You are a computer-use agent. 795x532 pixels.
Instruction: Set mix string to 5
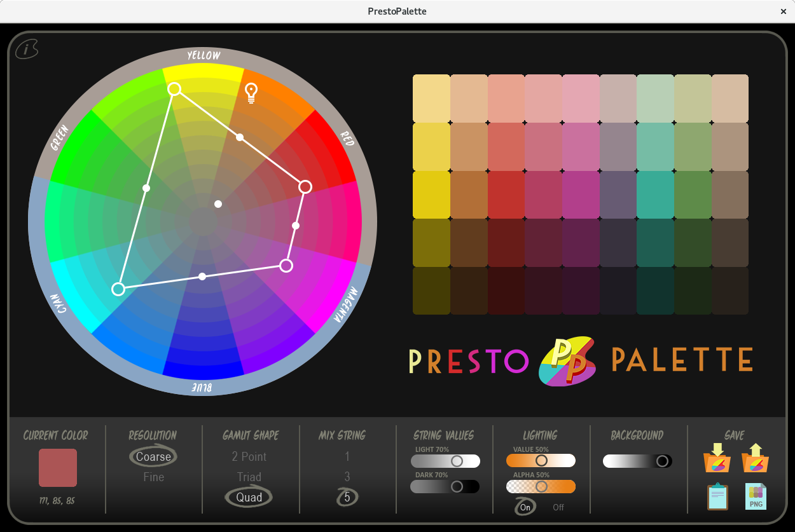point(347,497)
